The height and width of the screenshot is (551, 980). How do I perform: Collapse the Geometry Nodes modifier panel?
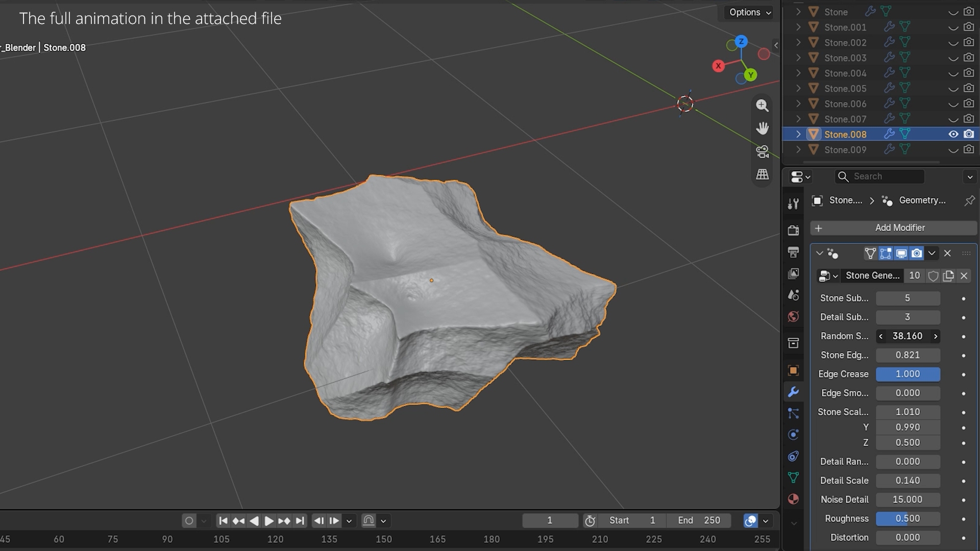(x=819, y=254)
